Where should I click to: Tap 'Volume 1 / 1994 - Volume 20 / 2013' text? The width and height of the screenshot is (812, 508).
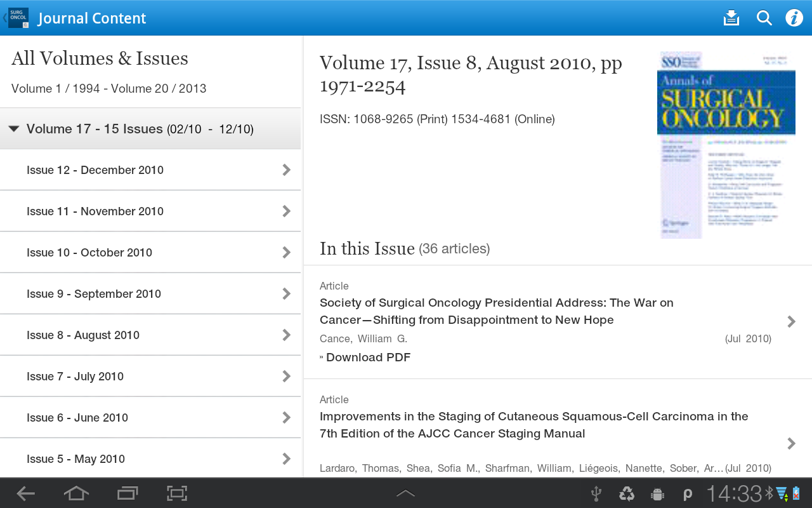tap(109, 88)
